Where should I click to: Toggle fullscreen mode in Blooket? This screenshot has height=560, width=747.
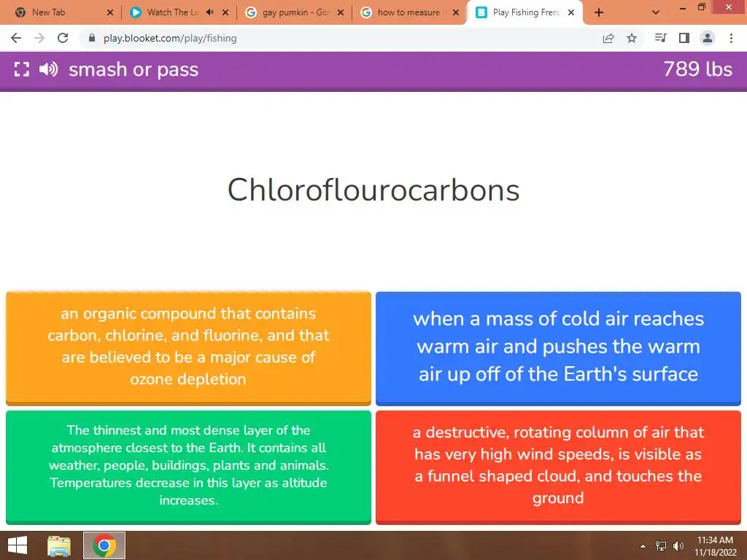pos(21,69)
